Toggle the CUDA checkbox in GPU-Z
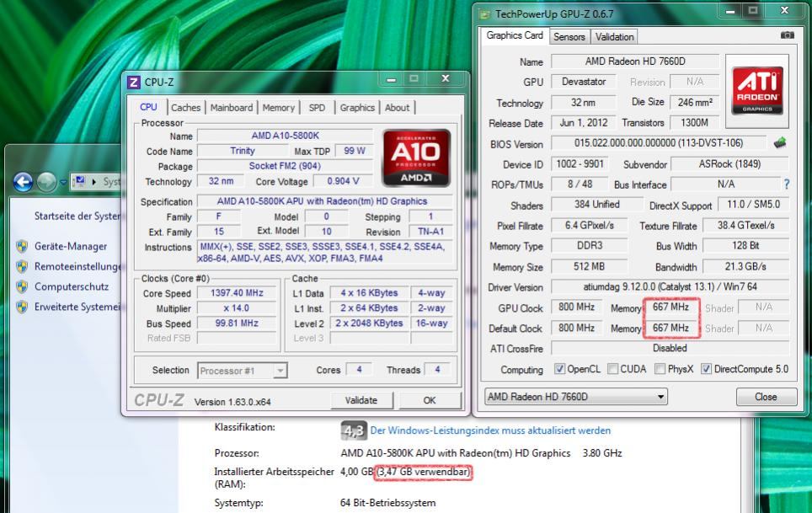The width and height of the screenshot is (812, 513). (x=612, y=369)
